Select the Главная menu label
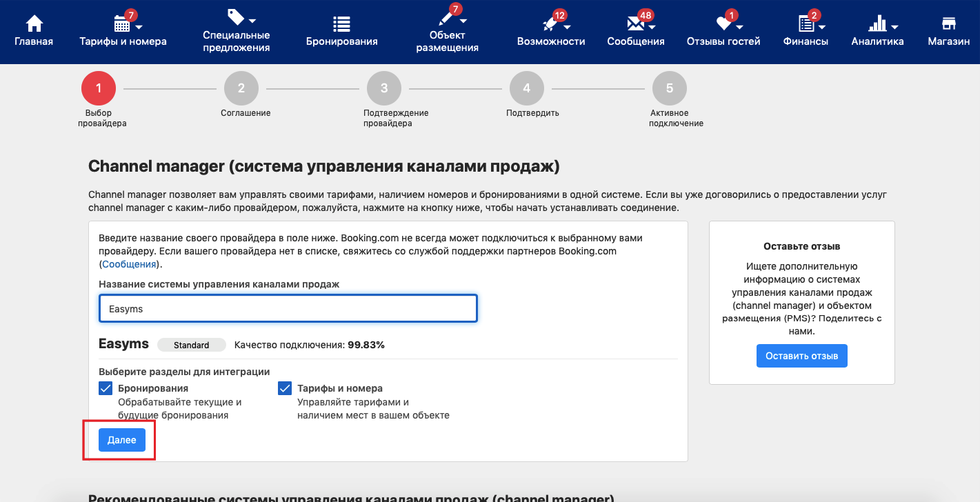Image resolution: width=980 pixels, height=502 pixels. click(34, 41)
